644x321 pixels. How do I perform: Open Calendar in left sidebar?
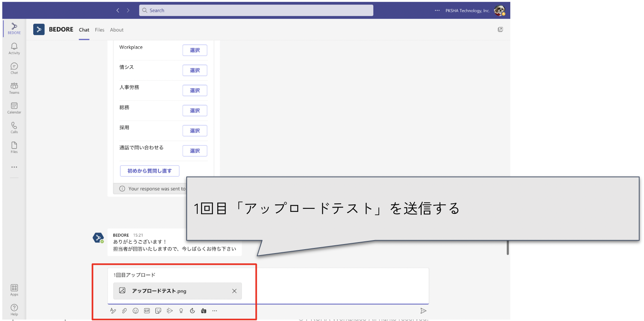[14, 108]
